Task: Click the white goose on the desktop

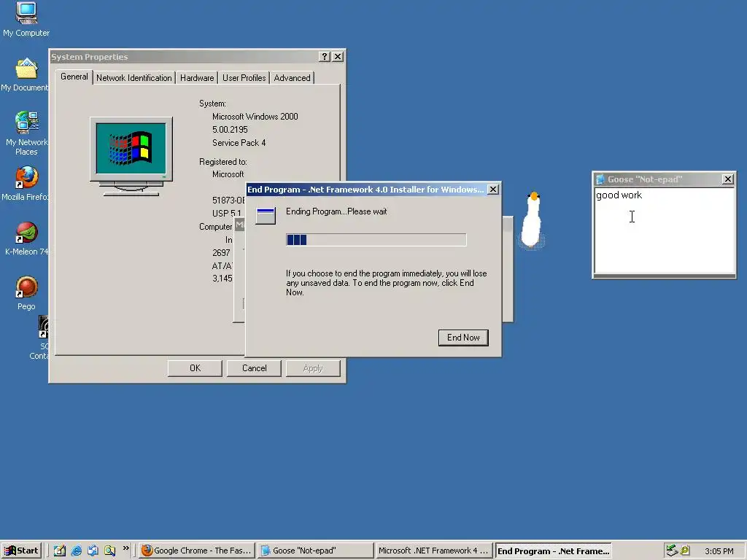Action: [532, 220]
